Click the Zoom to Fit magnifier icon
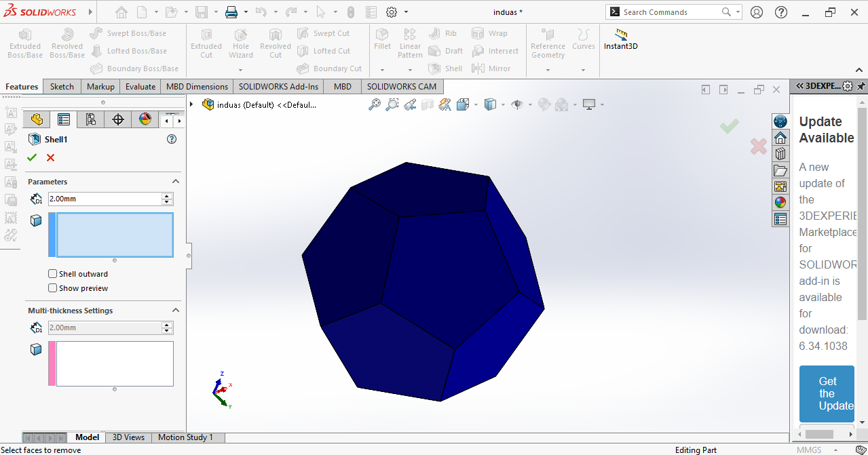 tap(374, 104)
